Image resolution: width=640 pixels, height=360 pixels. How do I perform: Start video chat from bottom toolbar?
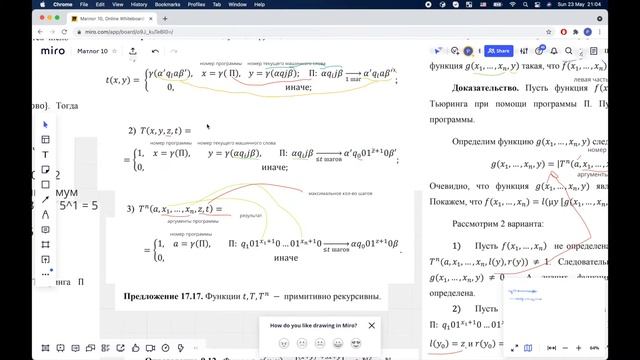click(151, 348)
